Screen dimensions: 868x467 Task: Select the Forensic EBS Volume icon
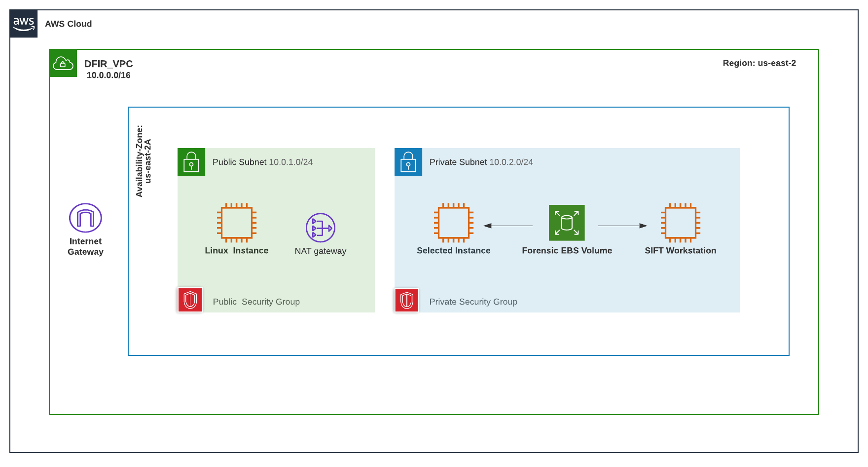567,223
